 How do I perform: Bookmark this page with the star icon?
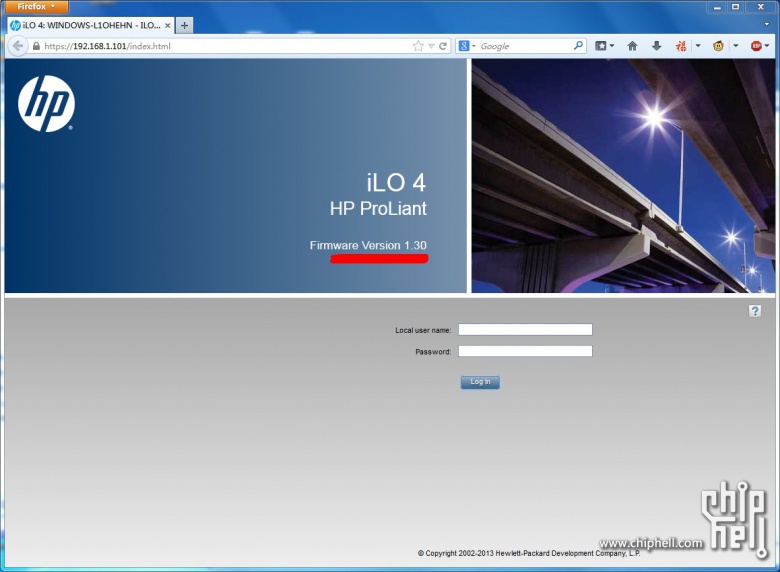coord(418,46)
